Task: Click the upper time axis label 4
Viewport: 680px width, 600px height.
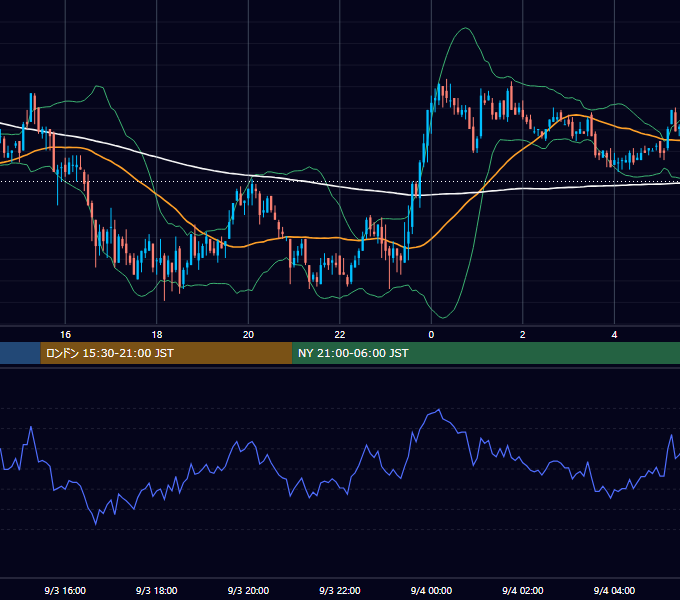Action: coord(614,335)
